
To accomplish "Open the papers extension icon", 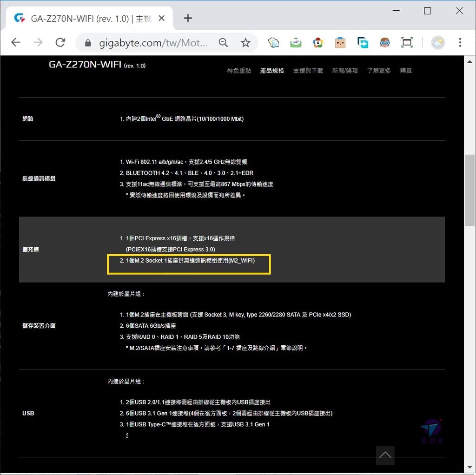I will pyautogui.click(x=273, y=42).
